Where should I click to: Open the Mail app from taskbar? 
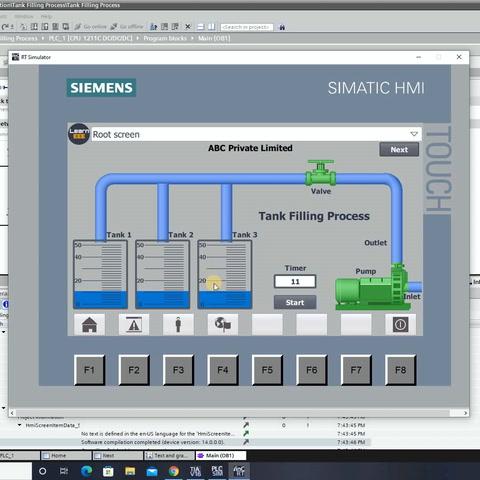click(152, 471)
